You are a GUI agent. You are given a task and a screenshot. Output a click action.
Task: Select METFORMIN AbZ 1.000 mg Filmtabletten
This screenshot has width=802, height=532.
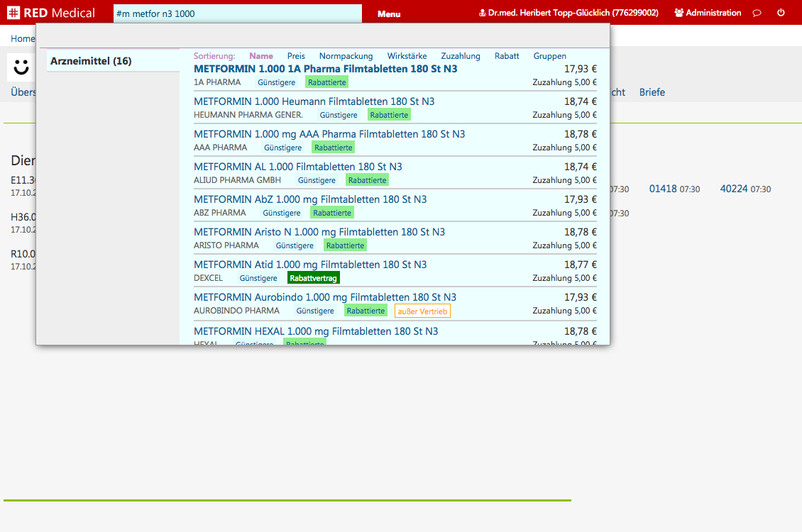[310, 200]
